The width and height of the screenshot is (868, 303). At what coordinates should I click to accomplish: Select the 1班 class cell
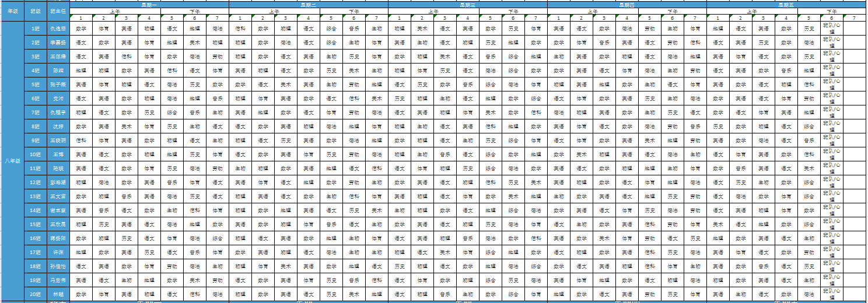(35, 28)
